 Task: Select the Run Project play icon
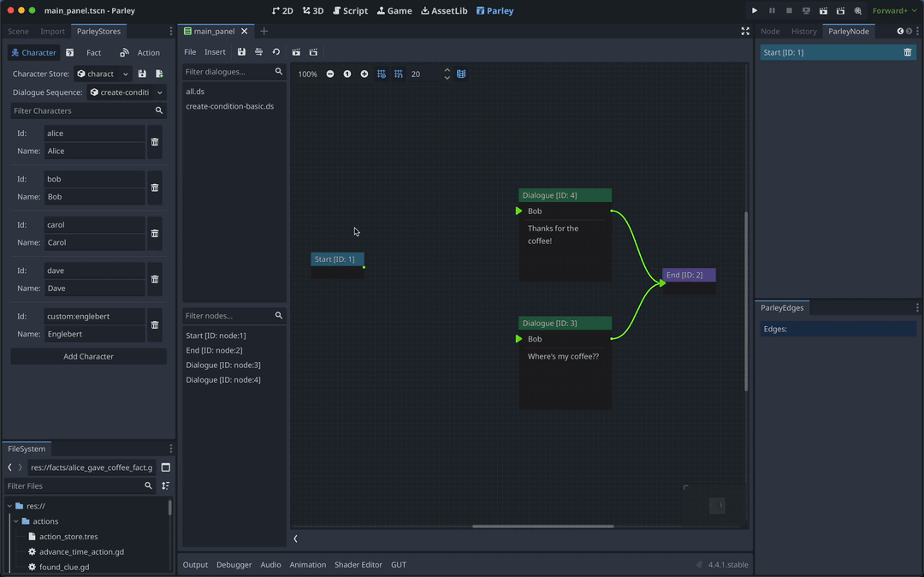click(754, 10)
